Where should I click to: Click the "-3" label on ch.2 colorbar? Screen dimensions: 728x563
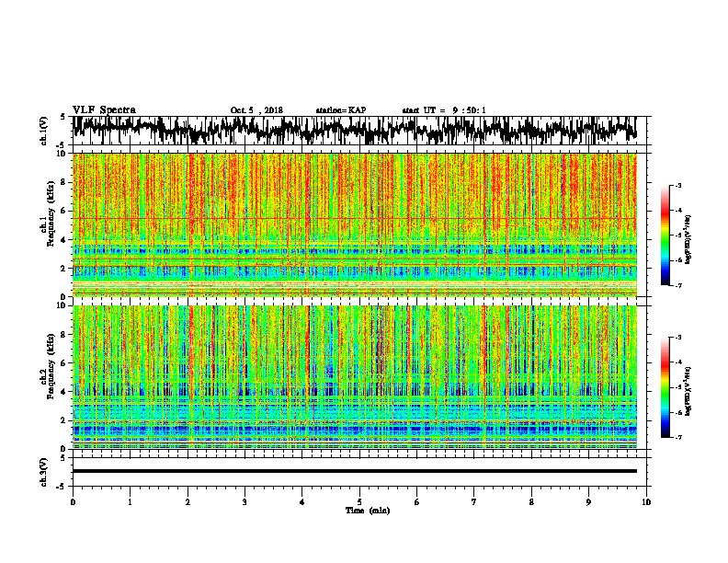677,338
